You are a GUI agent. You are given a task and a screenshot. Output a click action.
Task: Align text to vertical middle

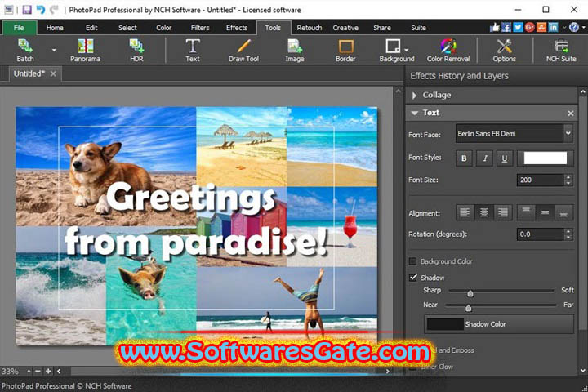click(x=546, y=212)
